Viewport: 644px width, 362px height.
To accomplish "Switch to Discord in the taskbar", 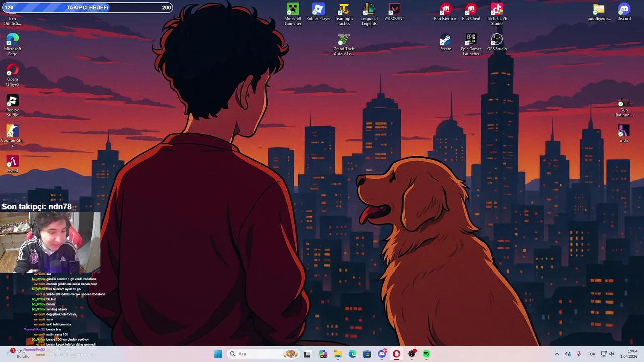I will pos(382,354).
